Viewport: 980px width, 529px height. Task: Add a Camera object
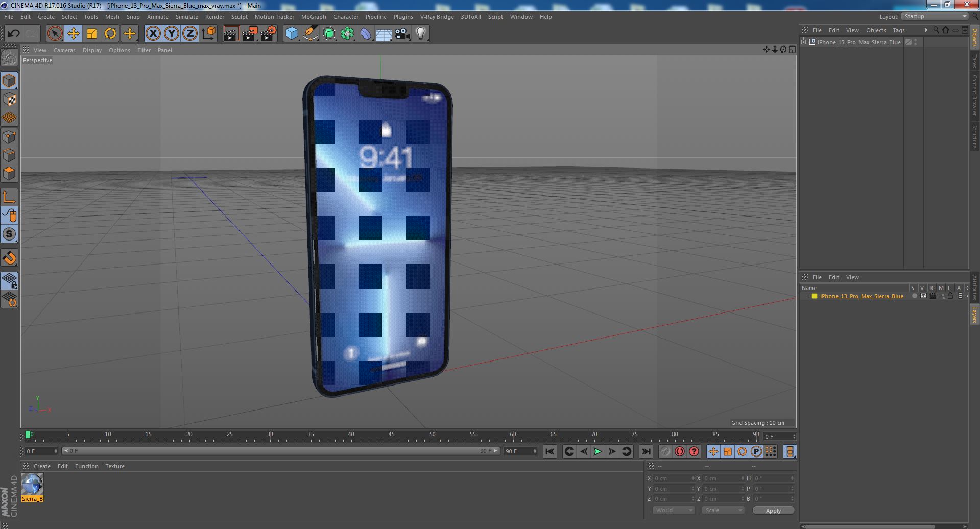click(x=402, y=34)
